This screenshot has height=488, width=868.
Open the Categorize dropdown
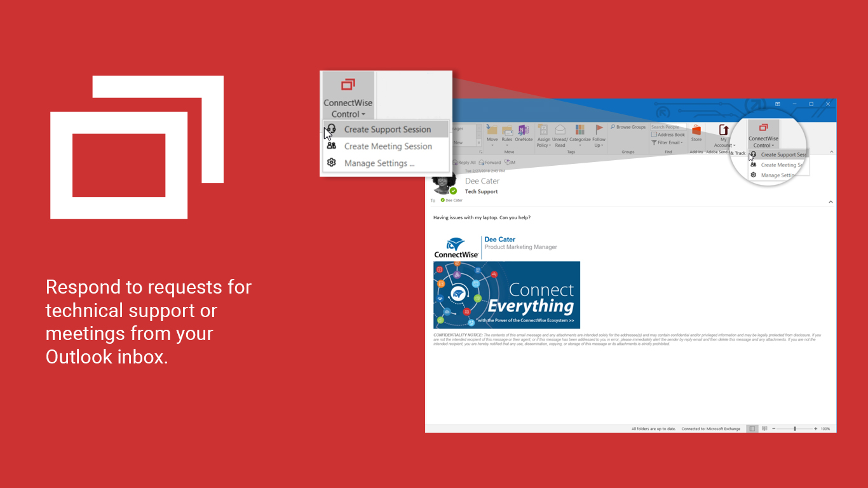coord(580,134)
